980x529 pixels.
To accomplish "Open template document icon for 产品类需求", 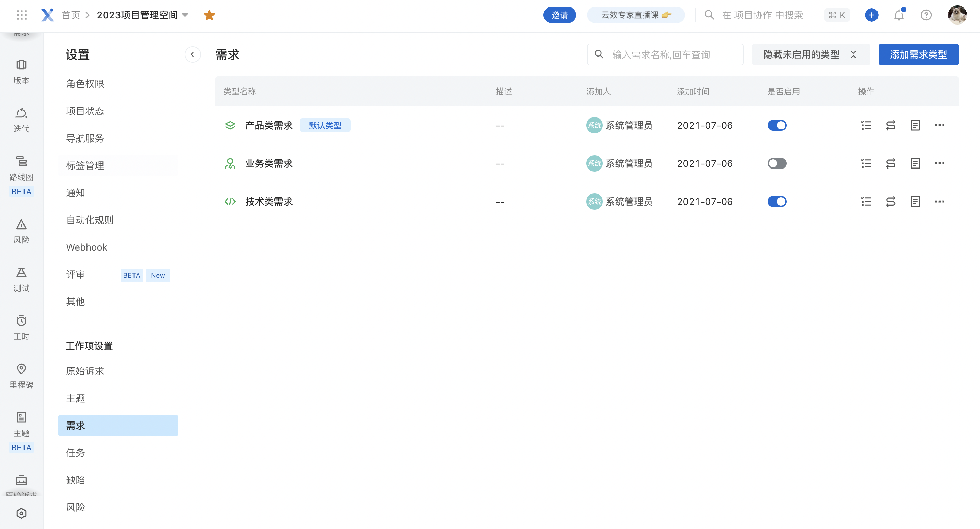I will point(915,125).
